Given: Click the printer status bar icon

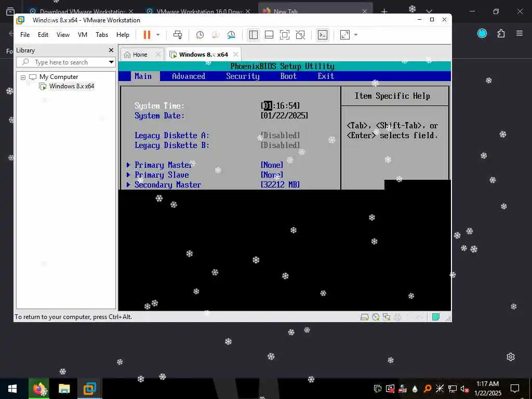Looking at the screenshot, I should (397, 317).
